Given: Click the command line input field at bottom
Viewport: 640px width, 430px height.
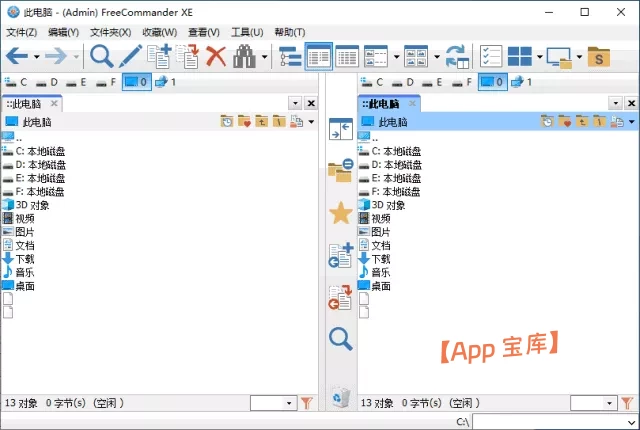Looking at the screenshot, I should coord(555,421).
